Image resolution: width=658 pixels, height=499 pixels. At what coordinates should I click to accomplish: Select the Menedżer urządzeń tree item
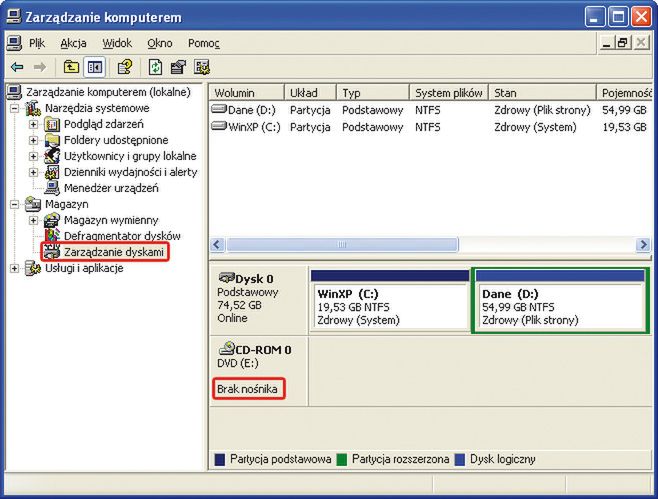point(111,188)
